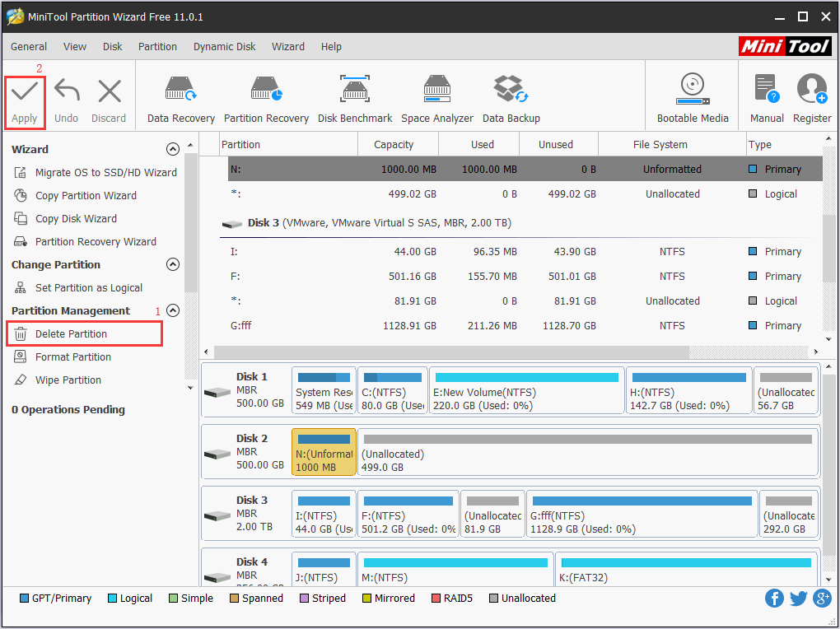
Task: Select E:New Volume block in Disk 1 map
Action: click(x=526, y=390)
